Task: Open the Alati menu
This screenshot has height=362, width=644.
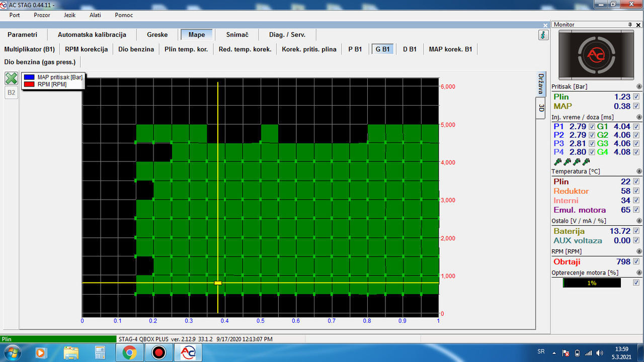Action: tap(95, 15)
